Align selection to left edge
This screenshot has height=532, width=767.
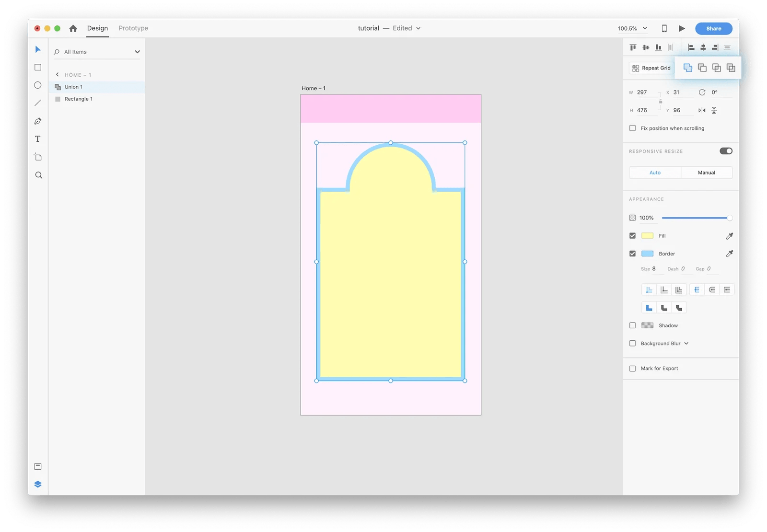(x=691, y=47)
